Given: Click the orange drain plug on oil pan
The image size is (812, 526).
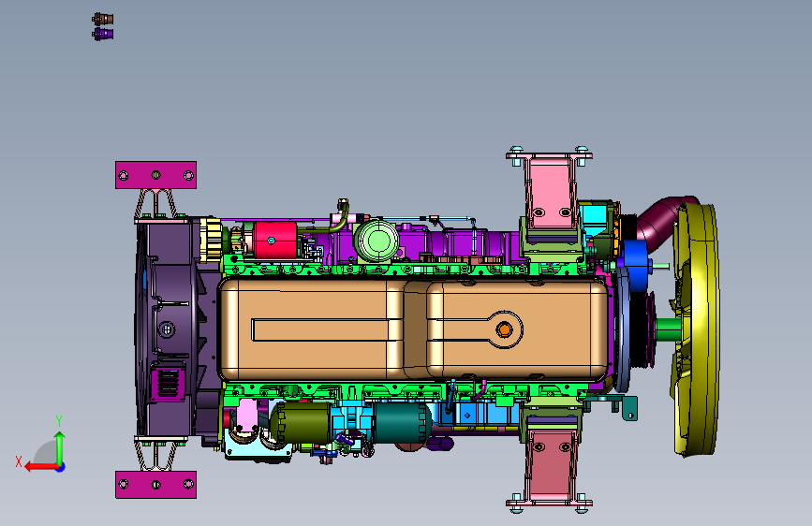Looking at the screenshot, I should click(x=504, y=329).
